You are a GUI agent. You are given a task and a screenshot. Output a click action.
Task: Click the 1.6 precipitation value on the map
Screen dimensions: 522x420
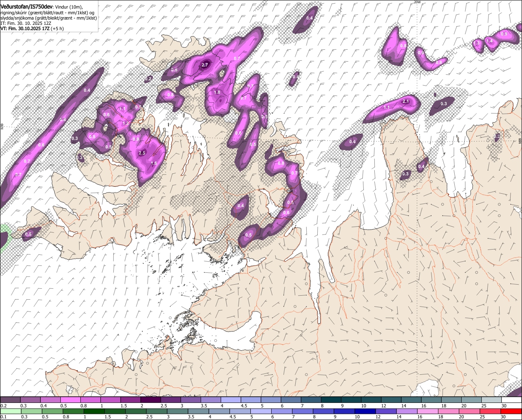(x=154, y=163)
